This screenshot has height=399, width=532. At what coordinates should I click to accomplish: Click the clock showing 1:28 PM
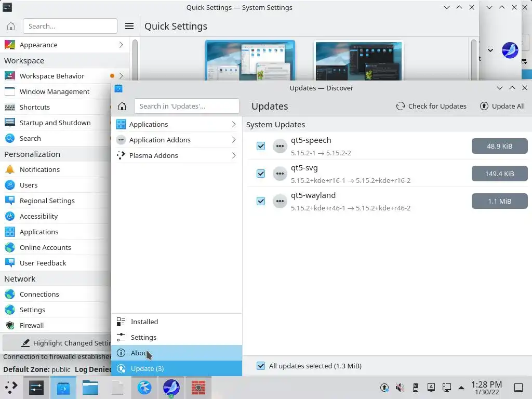click(x=486, y=388)
